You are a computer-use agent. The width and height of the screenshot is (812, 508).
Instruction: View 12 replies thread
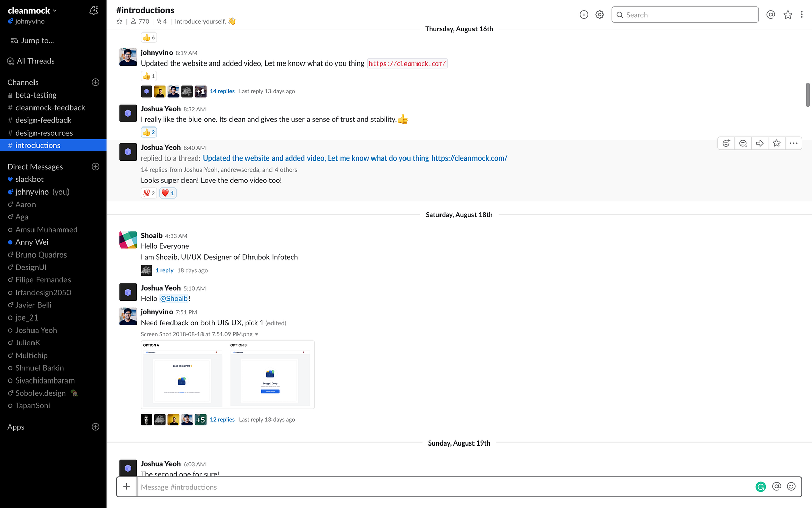[222, 420]
